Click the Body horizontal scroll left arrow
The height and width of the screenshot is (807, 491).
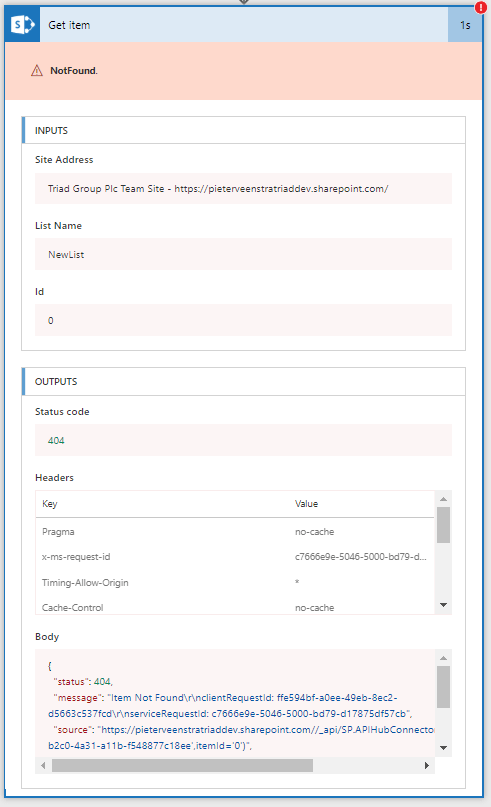coord(43,765)
